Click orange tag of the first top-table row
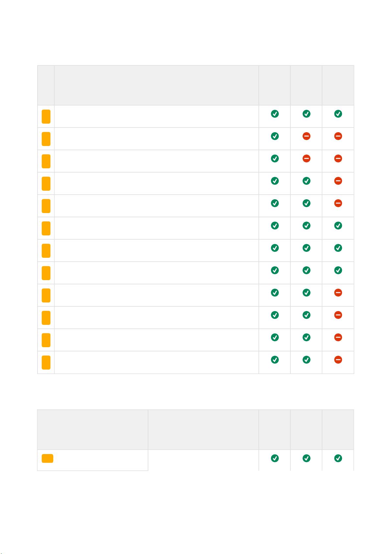 [46, 116]
